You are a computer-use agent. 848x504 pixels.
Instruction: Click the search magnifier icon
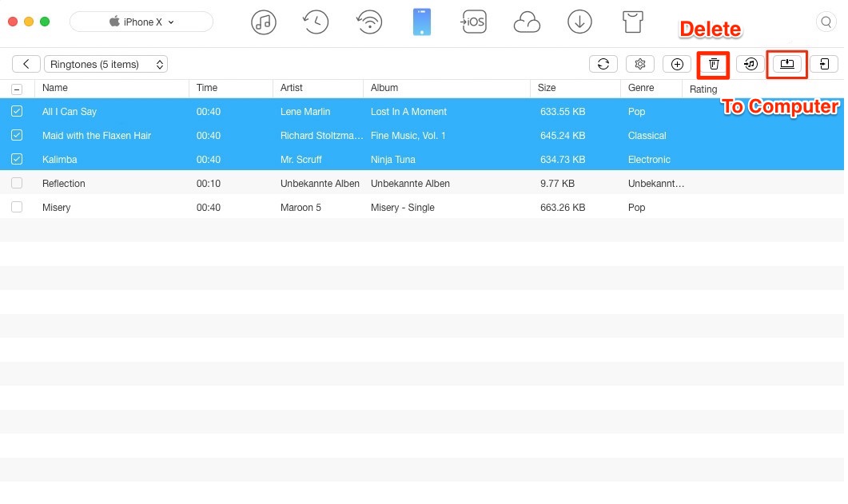pos(826,22)
